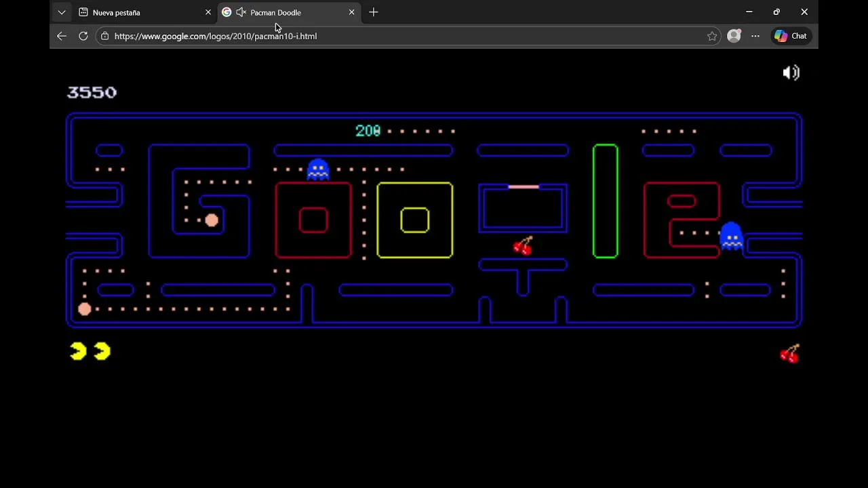This screenshot has height=488, width=868.
Task: Minimize the browser window
Action: pos(749,12)
